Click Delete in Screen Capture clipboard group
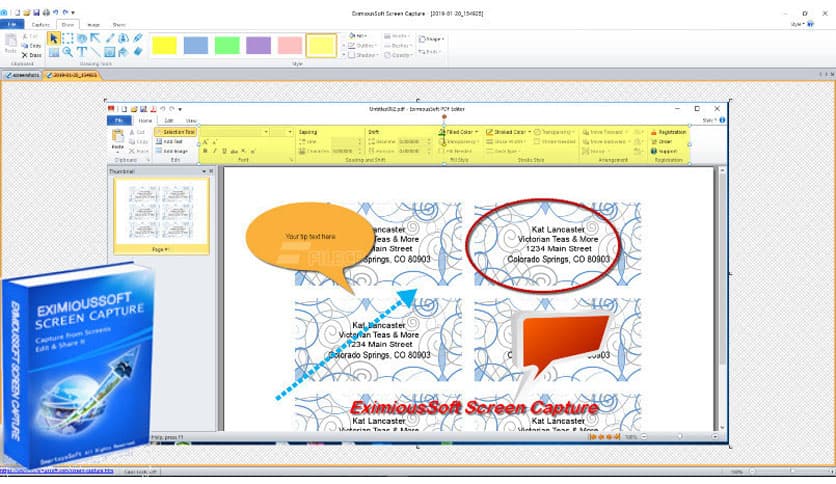This screenshot has width=836, height=484. tap(31, 55)
